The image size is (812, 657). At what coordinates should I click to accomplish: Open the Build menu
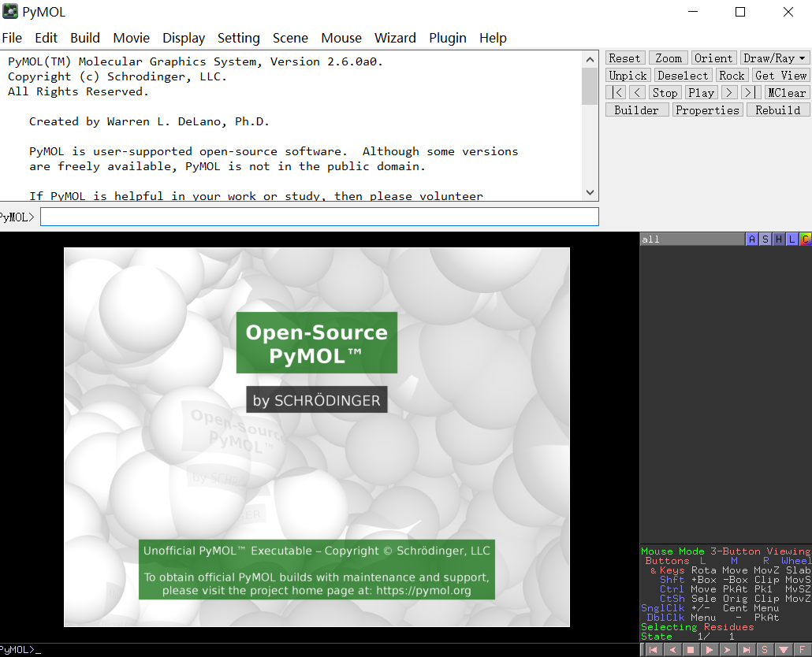[85, 38]
